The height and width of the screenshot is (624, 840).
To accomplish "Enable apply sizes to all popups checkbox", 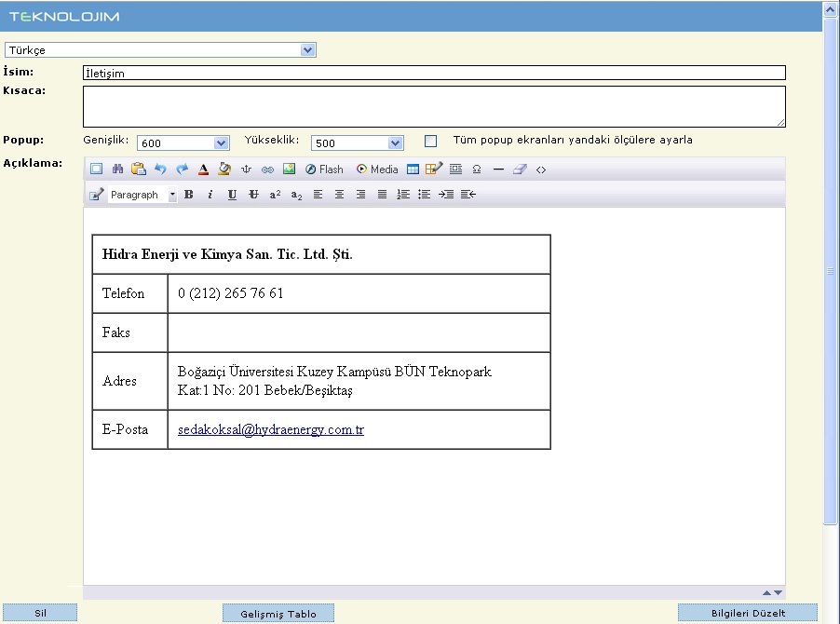I will coord(431,141).
